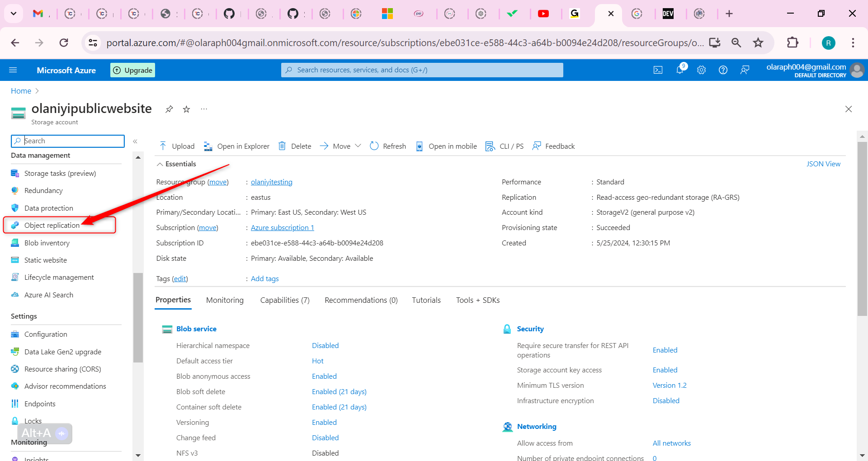
Task: Switch to the Properties tab
Action: pos(173,300)
